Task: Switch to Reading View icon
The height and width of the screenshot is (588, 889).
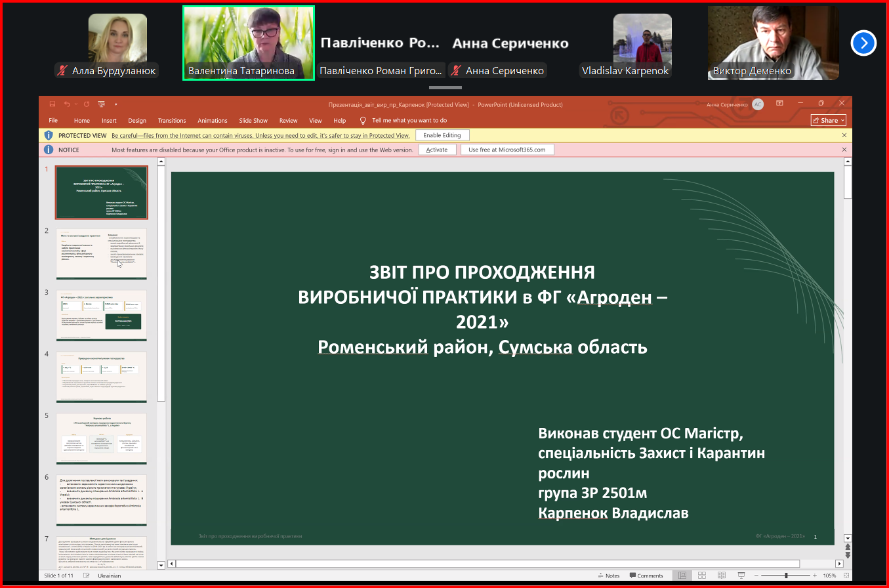Action: [x=722, y=576]
